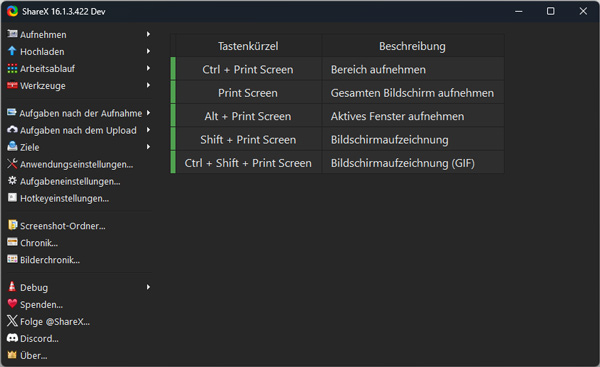Click the Beschreibung column header
This screenshot has width=600, height=367.
click(x=412, y=46)
